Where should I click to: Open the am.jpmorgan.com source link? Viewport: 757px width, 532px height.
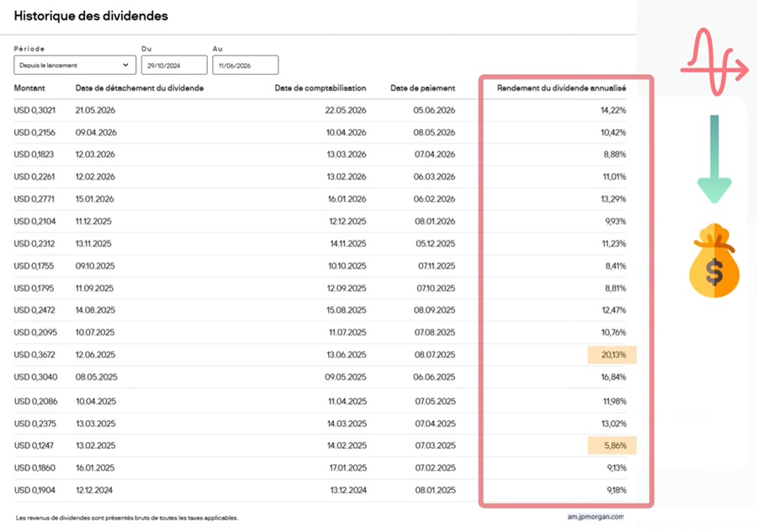596,517
